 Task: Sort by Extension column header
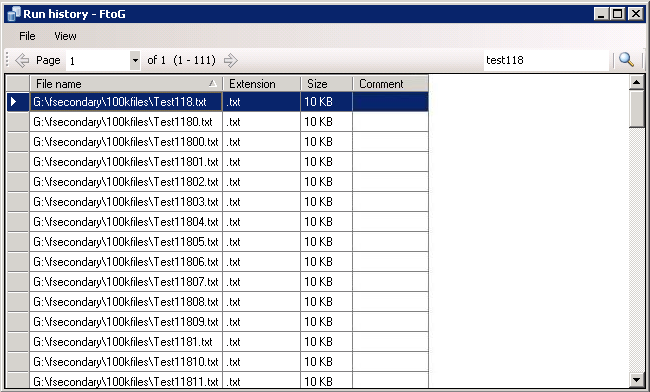coord(262,84)
